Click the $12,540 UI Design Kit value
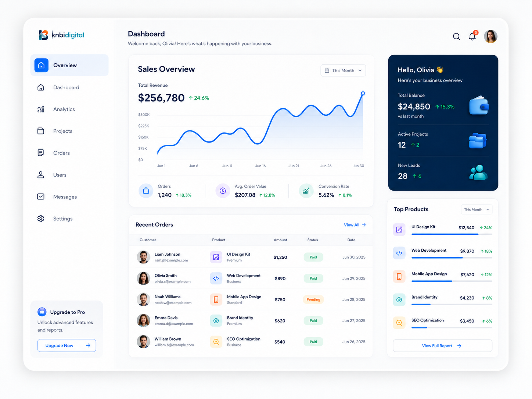 (x=466, y=228)
